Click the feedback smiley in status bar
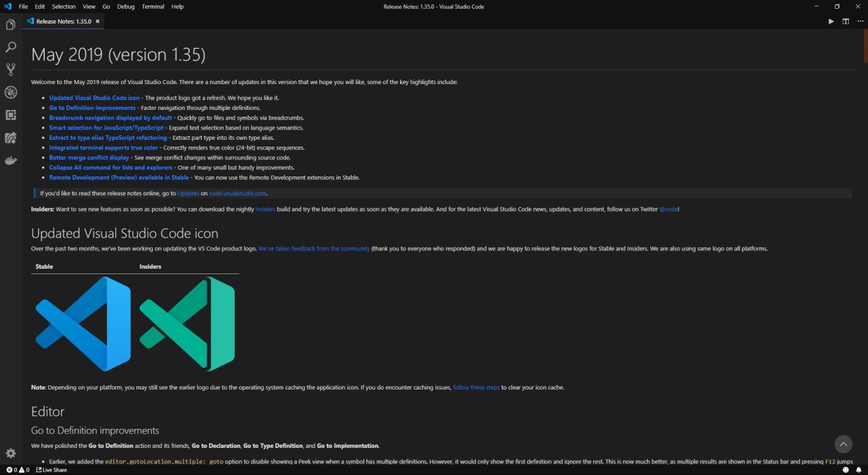The height and width of the screenshot is (475, 868). (846, 470)
